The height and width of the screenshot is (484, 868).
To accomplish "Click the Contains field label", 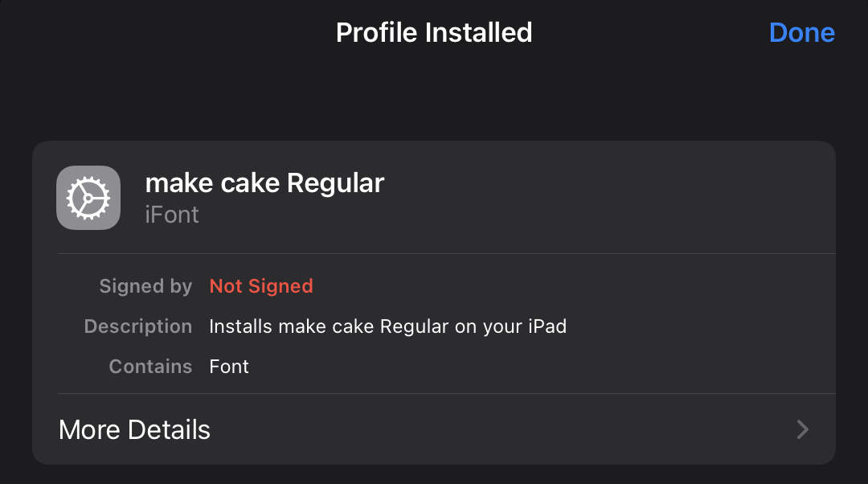I will pyautogui.click(x=150, y=367).
